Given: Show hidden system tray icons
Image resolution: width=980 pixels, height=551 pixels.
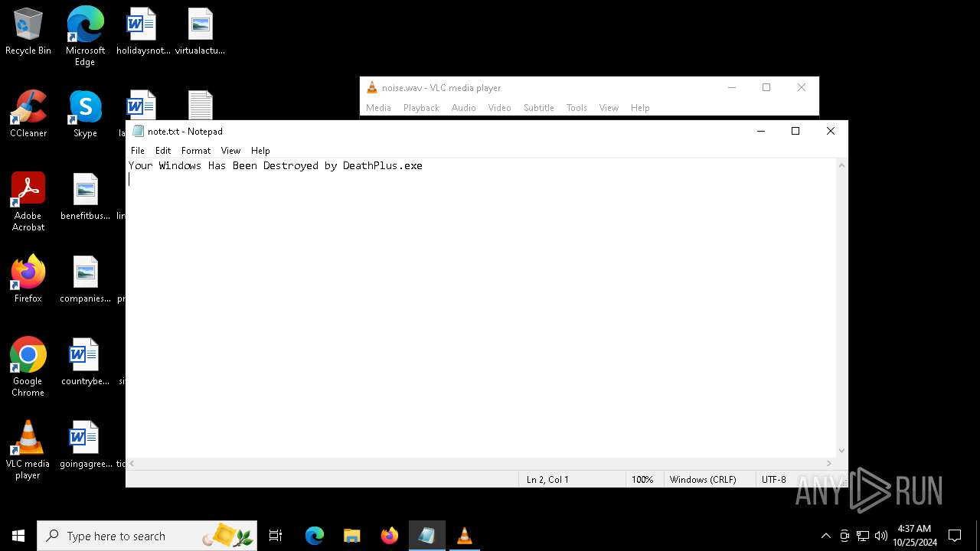Looking at the screenshot, I should click(825, 536).
